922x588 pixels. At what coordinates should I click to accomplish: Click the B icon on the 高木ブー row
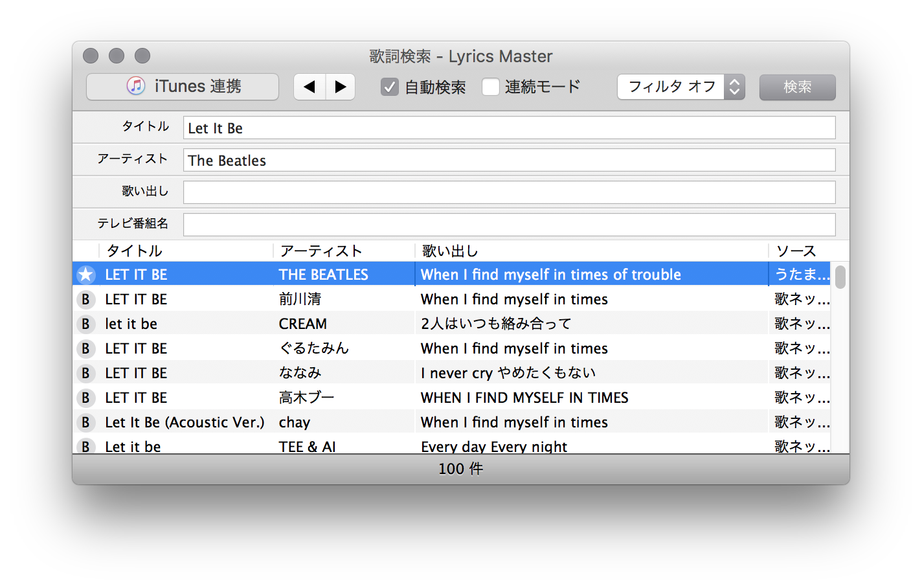(x=85, y=398)
